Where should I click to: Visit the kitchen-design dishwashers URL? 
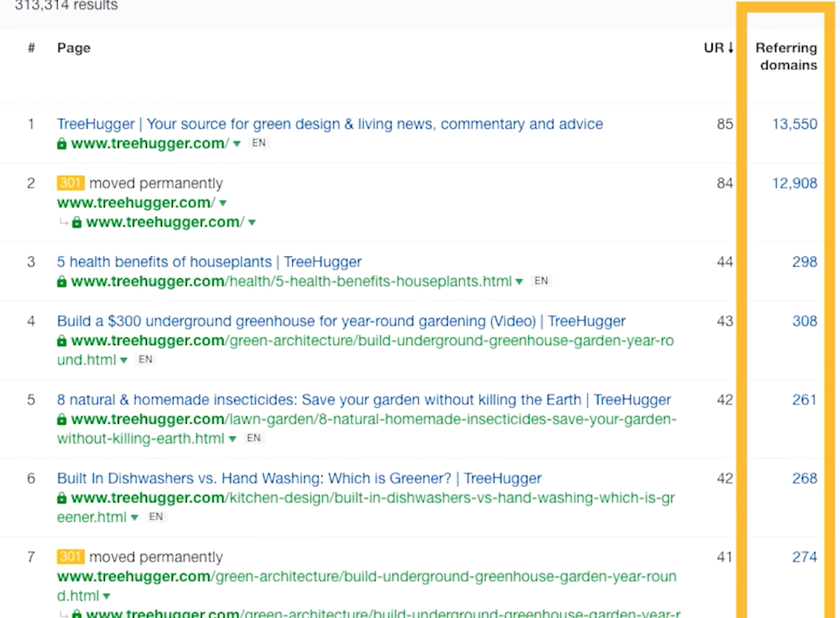coord(366,508)
